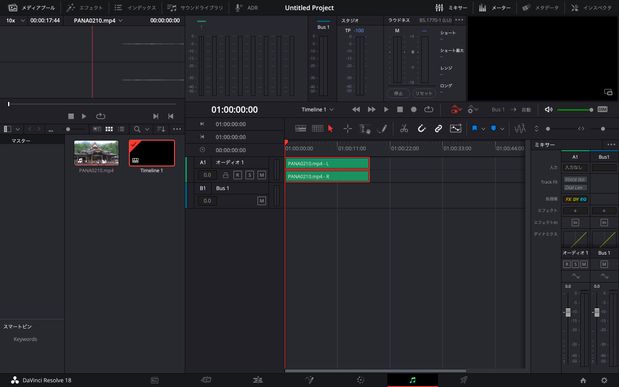This screenshot has width=619, height=387.
Task: Solo the A1 track in track header
Action: pos(249,175)
